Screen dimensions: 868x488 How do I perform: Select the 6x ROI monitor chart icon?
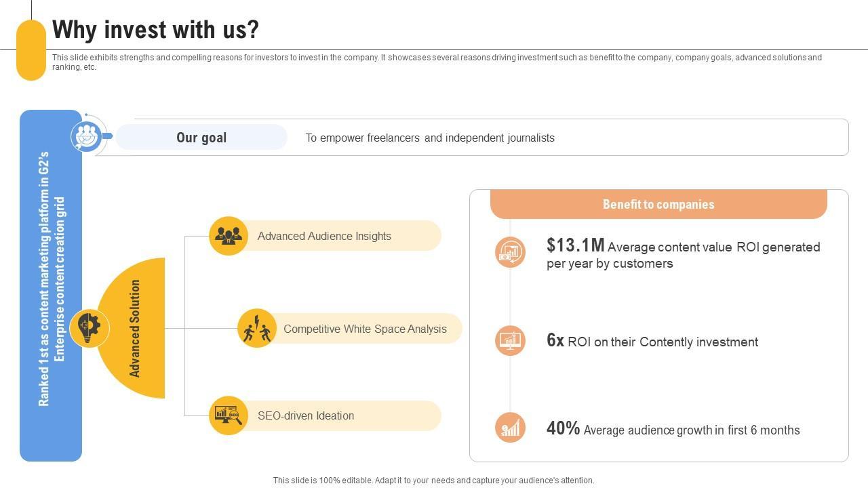tap(510, 340)
